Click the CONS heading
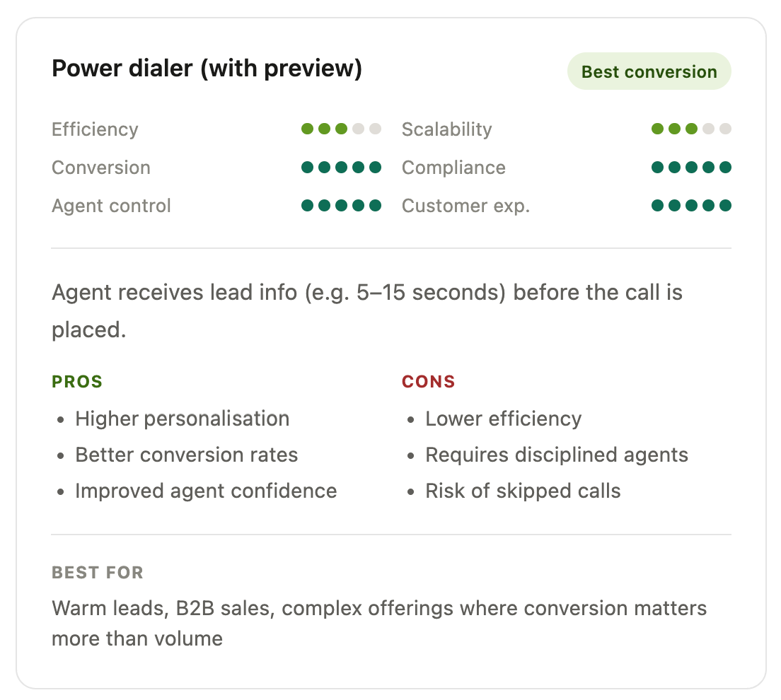 [429, 381]
